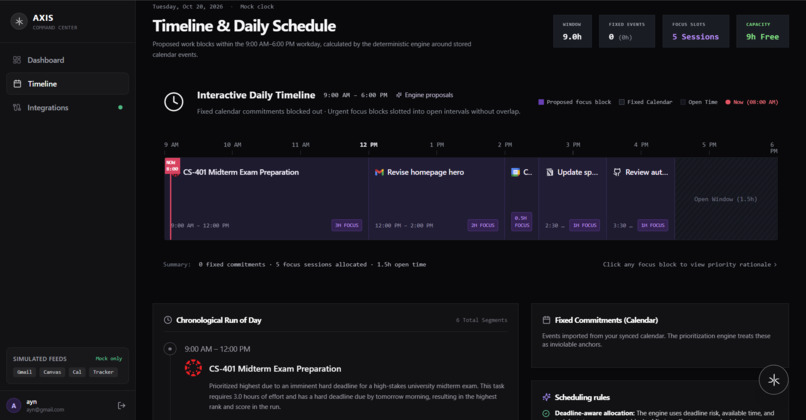
Task: Click the '6 Total Segments' text
Action: (481, 320)
